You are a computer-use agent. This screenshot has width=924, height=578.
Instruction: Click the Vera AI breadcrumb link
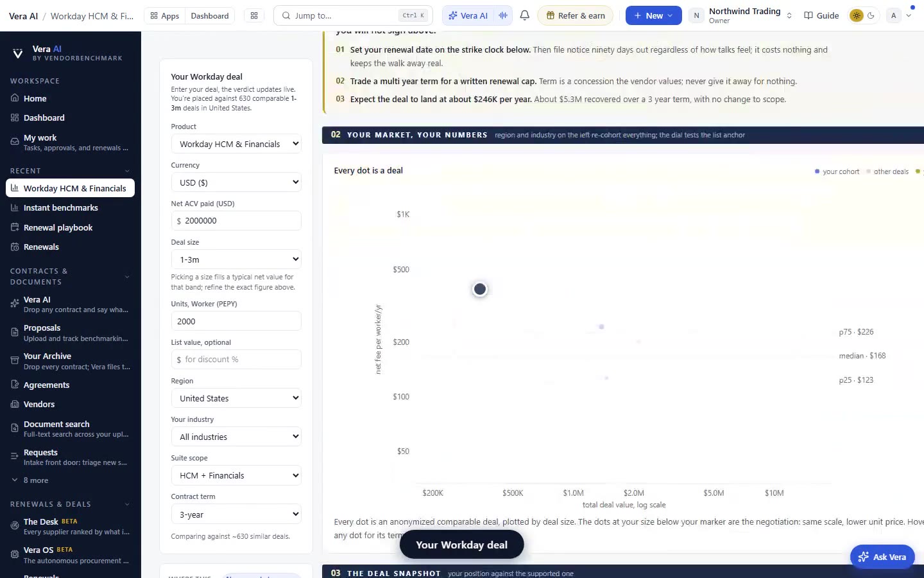(24, 15)
